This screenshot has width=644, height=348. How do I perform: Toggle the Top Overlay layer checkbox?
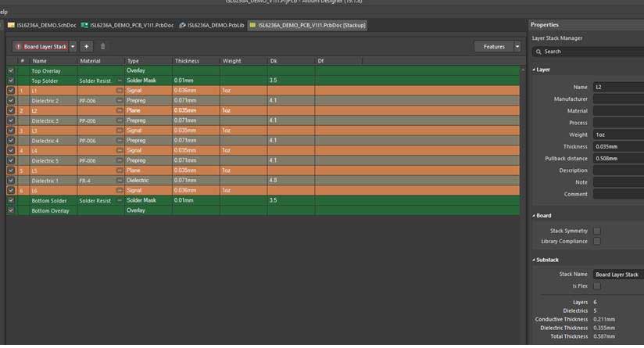pyautogui.click(x=11, y=70)
